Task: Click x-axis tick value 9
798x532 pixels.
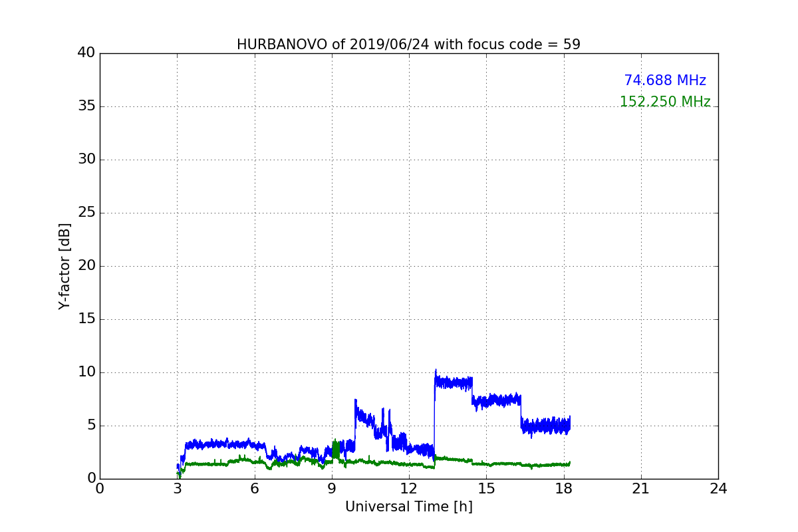Action: (x=332, y=489)
